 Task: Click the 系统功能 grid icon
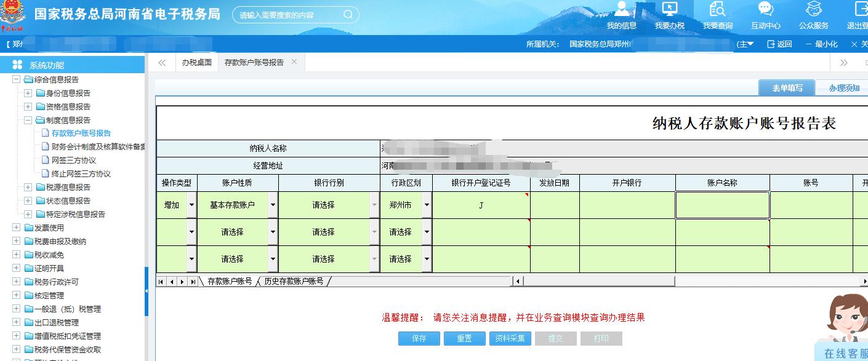point(17,65)
